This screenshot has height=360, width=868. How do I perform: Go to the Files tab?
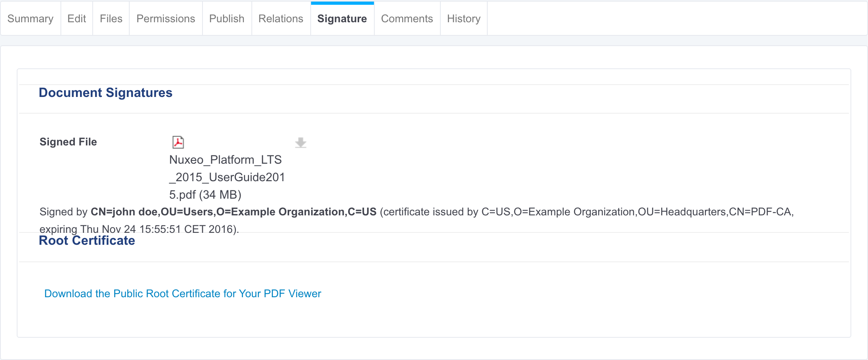[111, 19]
